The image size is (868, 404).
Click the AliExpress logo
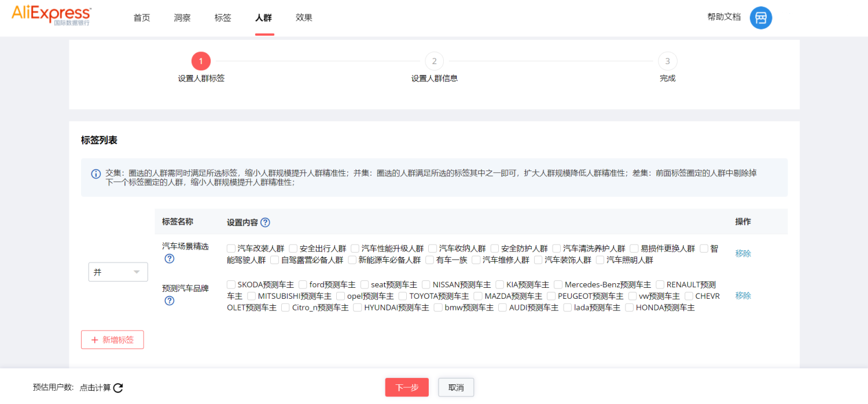coord(52,16)
